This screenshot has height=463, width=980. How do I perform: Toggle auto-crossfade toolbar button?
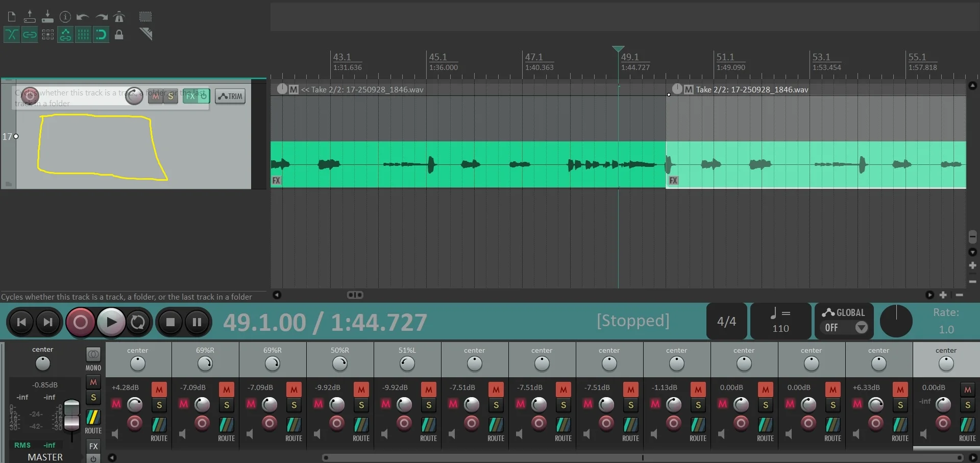[12, 35]
